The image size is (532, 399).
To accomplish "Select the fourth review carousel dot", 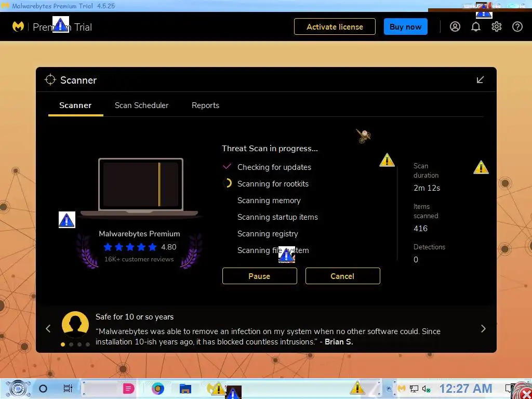I will (x=87, y=344).
